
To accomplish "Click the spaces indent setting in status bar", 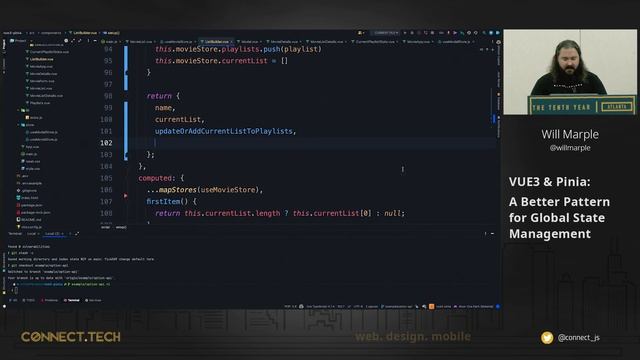I will [x=371, y=307].
